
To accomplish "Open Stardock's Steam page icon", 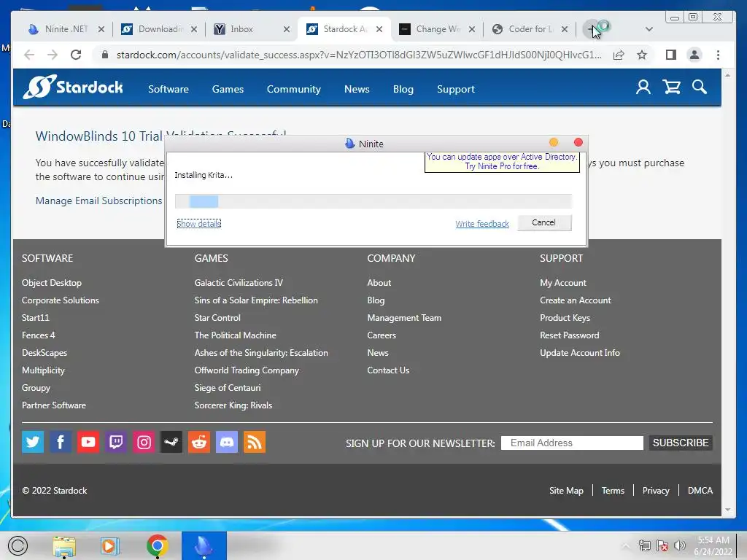I will 171,442.
